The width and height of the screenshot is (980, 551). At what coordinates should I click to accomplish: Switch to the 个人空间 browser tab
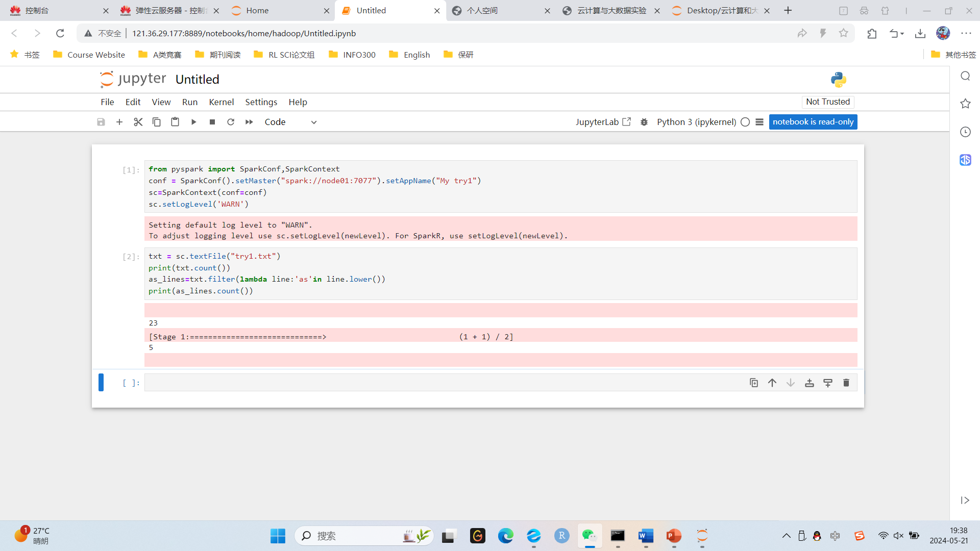[x=501, y=10]
